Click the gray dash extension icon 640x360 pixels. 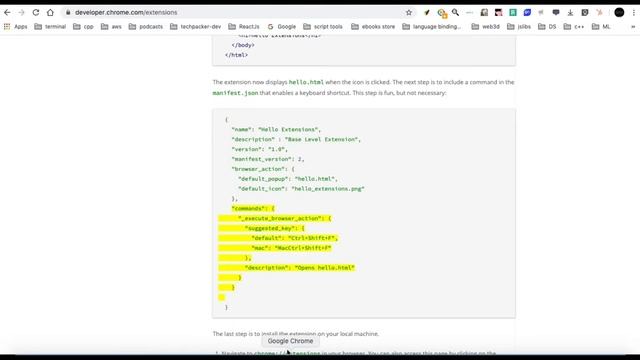click(x=469, y=13)
